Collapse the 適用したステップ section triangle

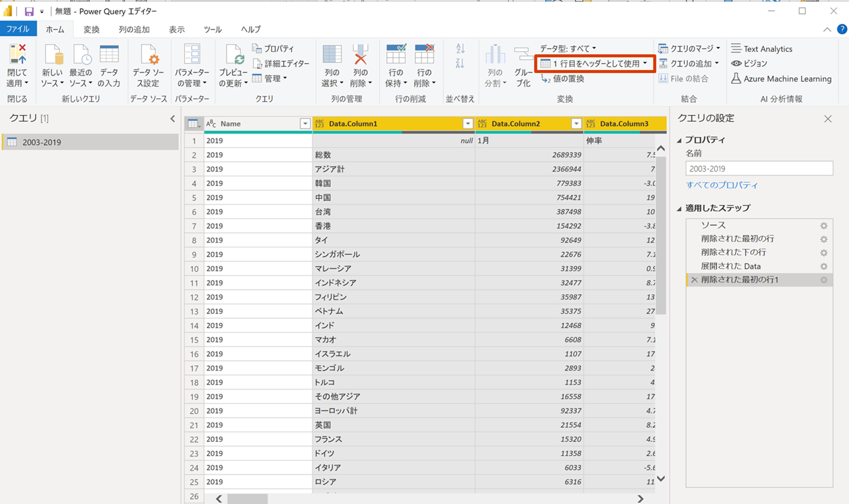click(x=679, y=208)
